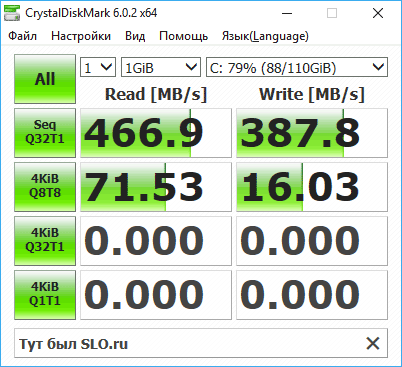
Task: Minimize the CrystalDiskMark window
Action: [287, 13]
